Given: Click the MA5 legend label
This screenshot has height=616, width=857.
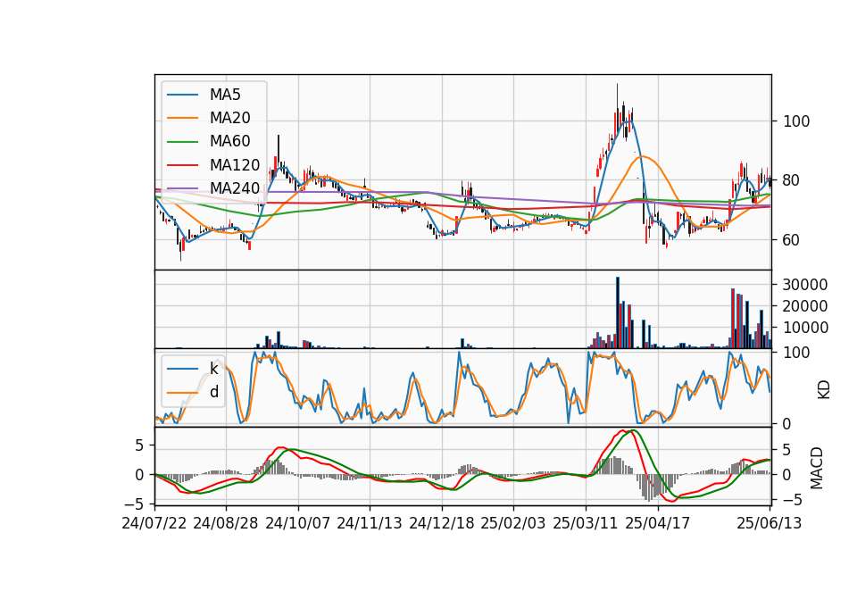Looking at the screenshot, I should (x=225, y=95).
